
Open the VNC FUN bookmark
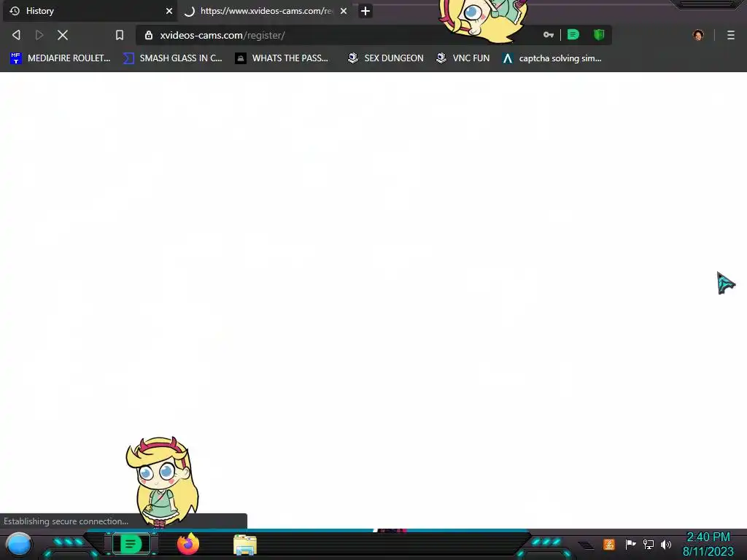click(463, 58)
